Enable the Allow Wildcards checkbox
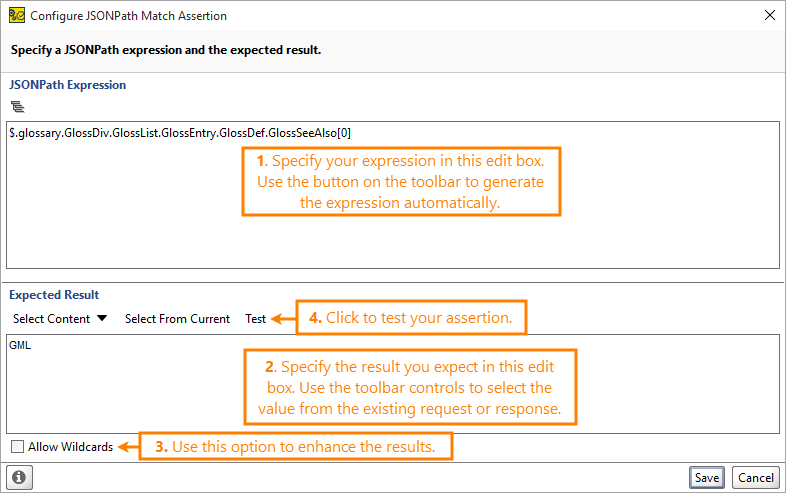 click(x=18, y=446)
